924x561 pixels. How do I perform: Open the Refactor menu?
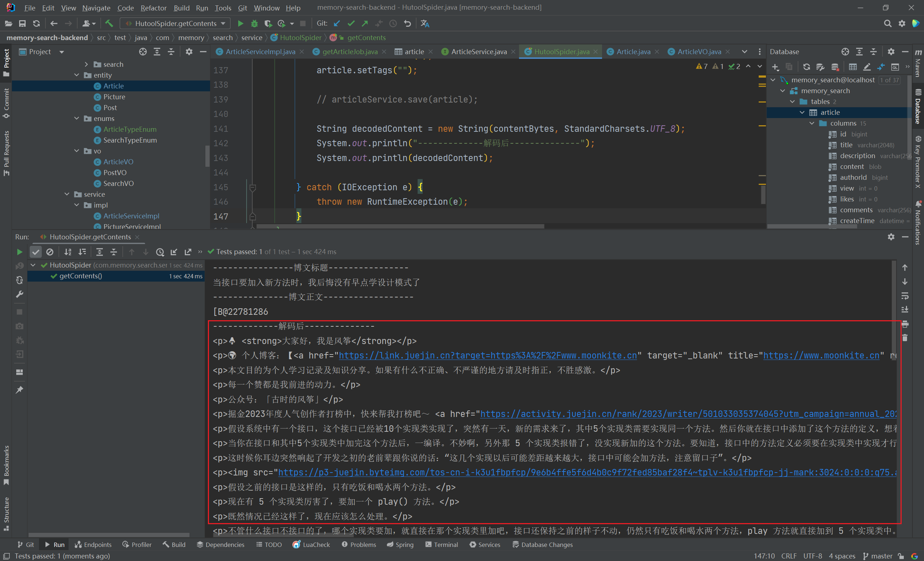click(x=153, y=8)
